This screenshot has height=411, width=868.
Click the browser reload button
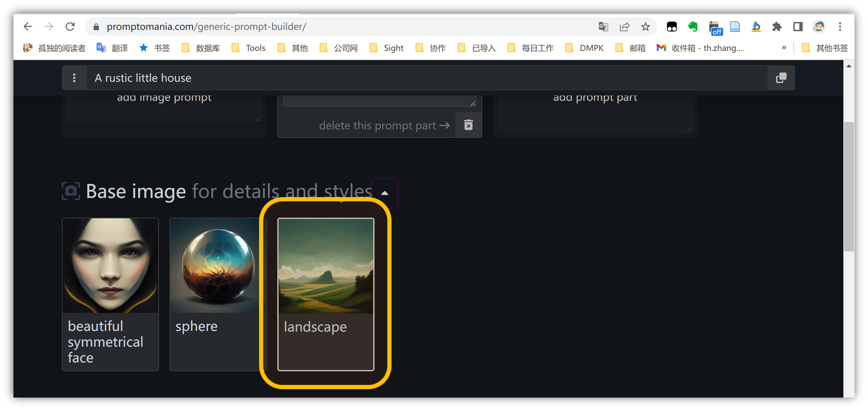point(70,27)
